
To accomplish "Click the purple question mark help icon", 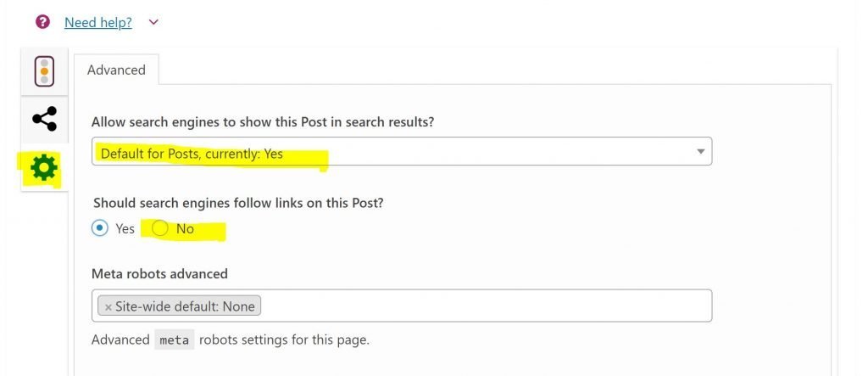I will click(42, 22).
